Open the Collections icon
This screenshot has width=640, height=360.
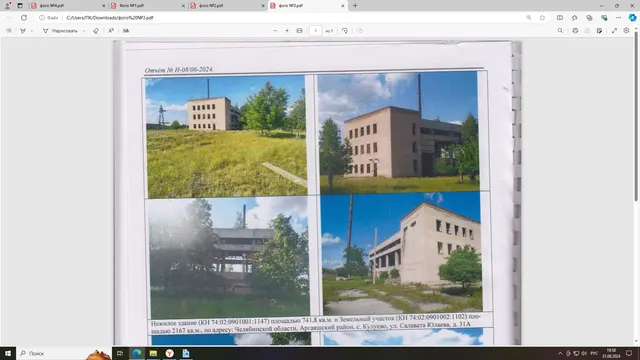[589, 18]
